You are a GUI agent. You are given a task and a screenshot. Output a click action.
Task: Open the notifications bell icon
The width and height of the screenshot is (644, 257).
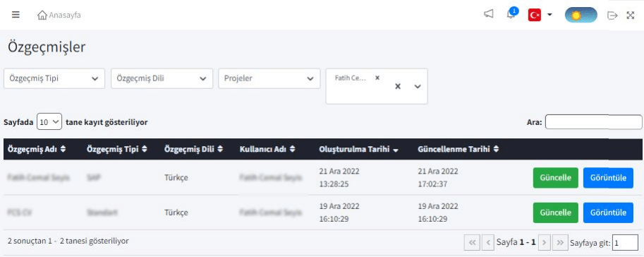click(511, 14)
